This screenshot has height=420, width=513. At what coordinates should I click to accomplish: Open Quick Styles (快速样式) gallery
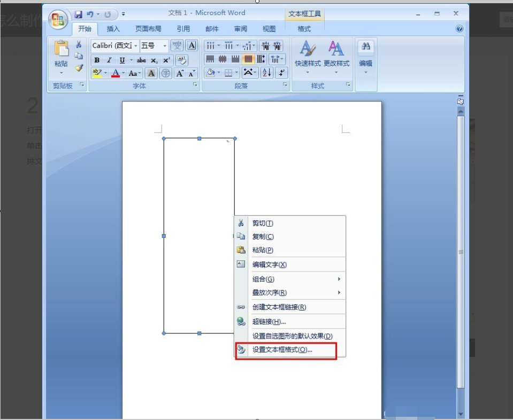click(308, 57)
